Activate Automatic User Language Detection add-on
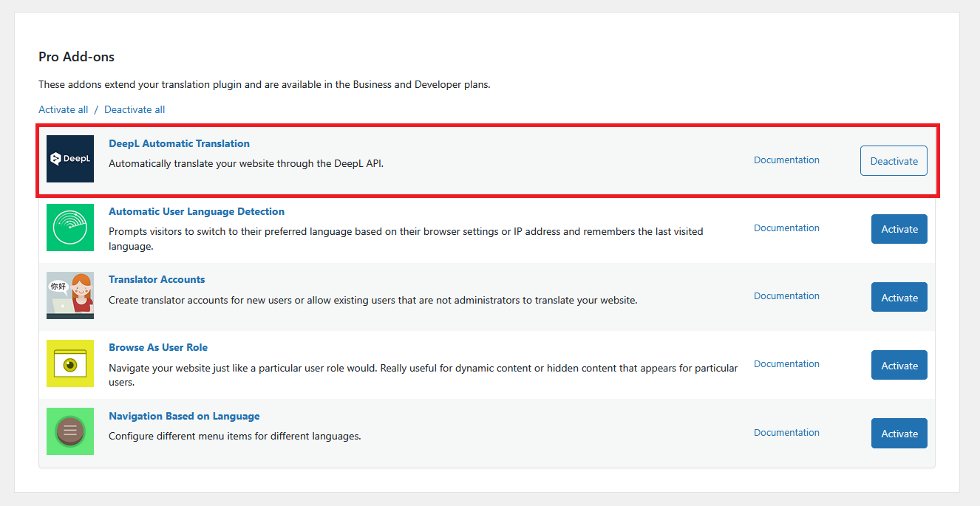The width and height of the screenshot is (980, 506). click(899, 229)
